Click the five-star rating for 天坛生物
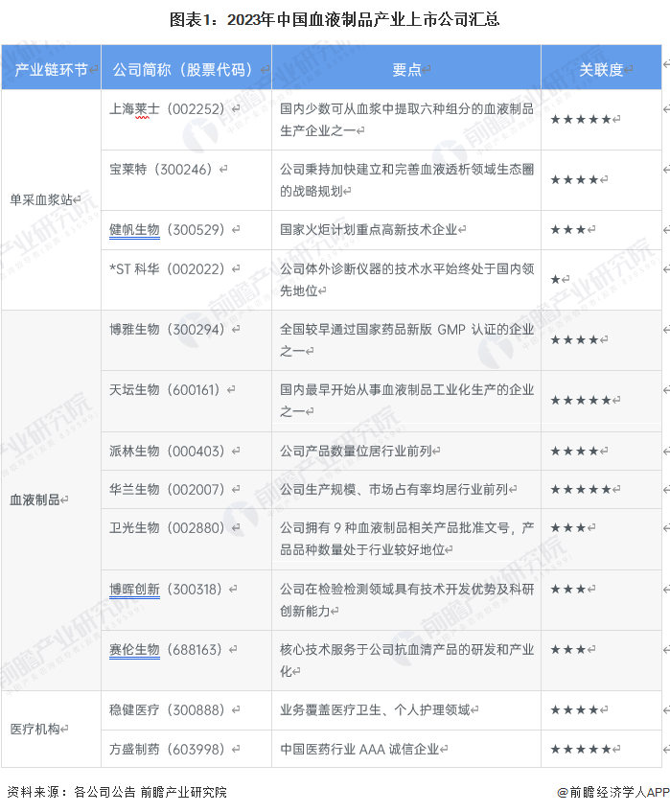The image size is (670, 812). (x=581, y=401)
